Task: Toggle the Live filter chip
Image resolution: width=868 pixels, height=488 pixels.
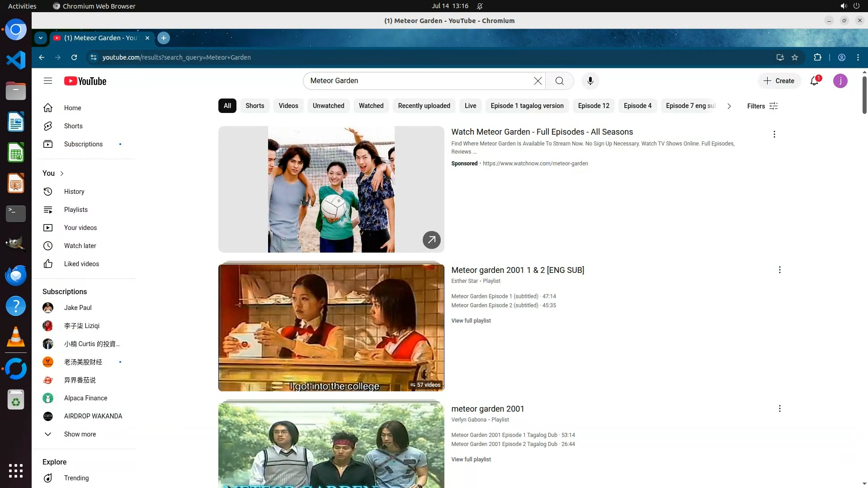Action: [470, 106]
